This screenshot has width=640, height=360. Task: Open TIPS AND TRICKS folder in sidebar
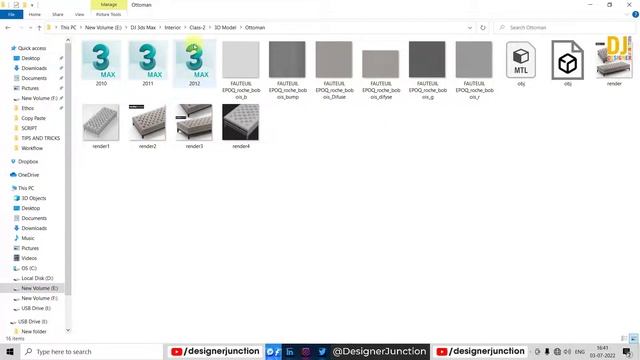point(40,138)
